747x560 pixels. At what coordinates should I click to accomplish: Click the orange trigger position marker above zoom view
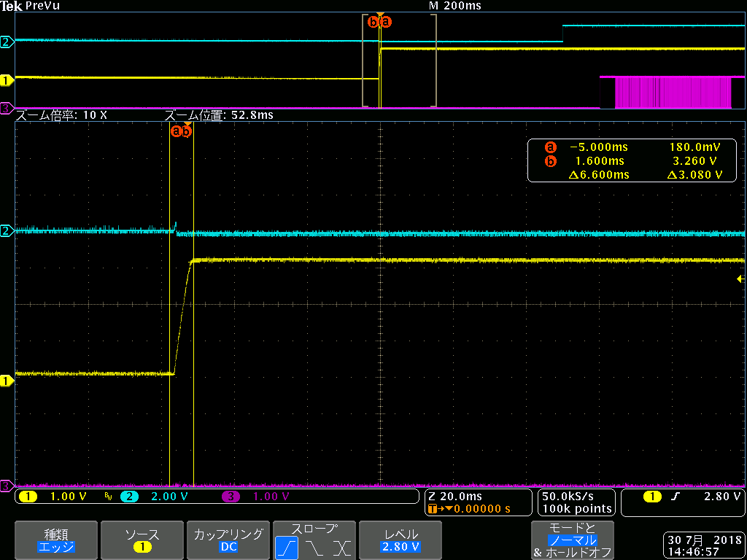point(187,124)
